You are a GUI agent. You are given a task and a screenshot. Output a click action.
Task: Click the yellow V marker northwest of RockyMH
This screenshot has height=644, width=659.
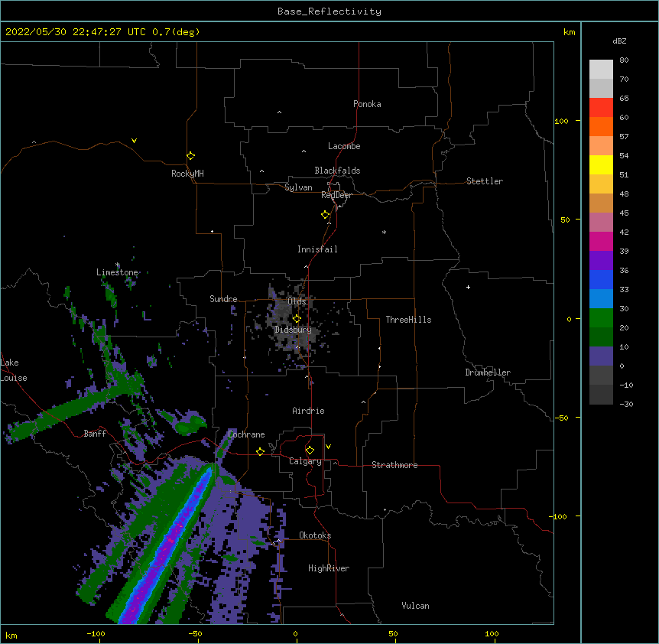point(134,141)
